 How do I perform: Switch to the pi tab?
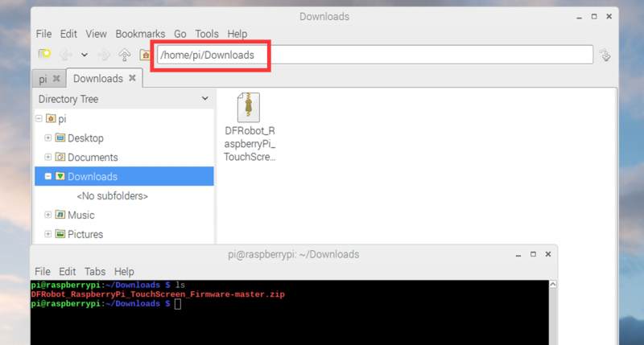pyautogui.click(x=43, y=79)
